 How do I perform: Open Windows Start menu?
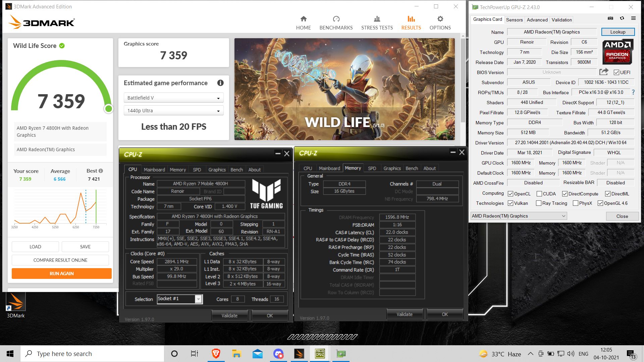[10, 354]
